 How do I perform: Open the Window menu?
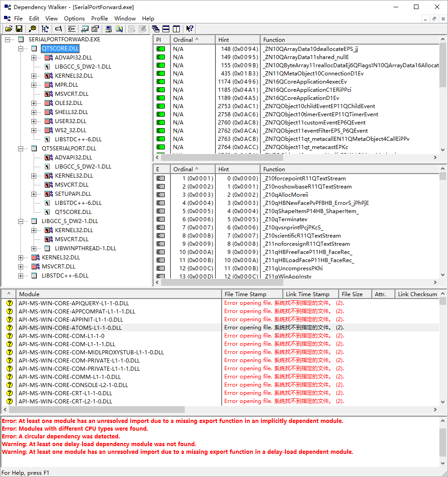point(125,19)
